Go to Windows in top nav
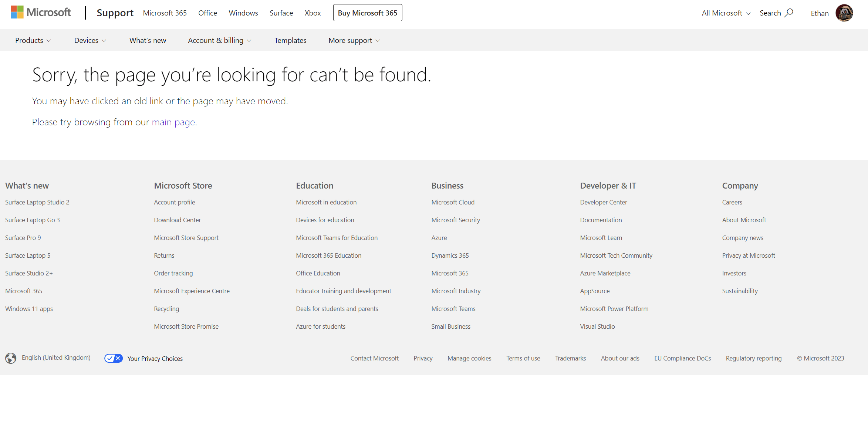 click(243, 13)
